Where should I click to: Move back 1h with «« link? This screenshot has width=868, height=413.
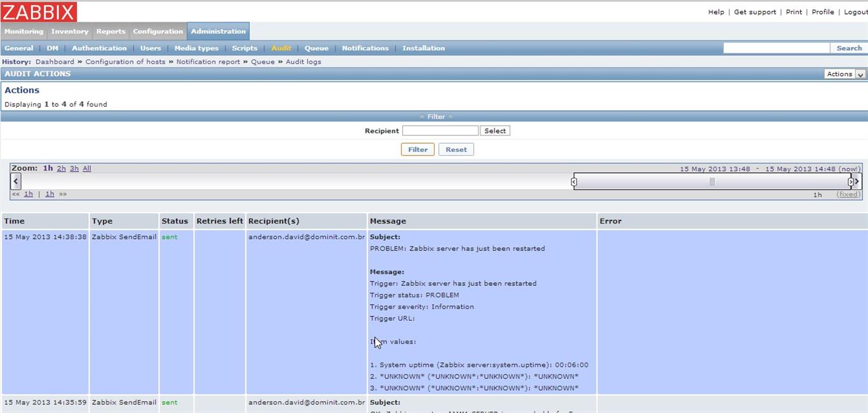click(x=29, y=194)
